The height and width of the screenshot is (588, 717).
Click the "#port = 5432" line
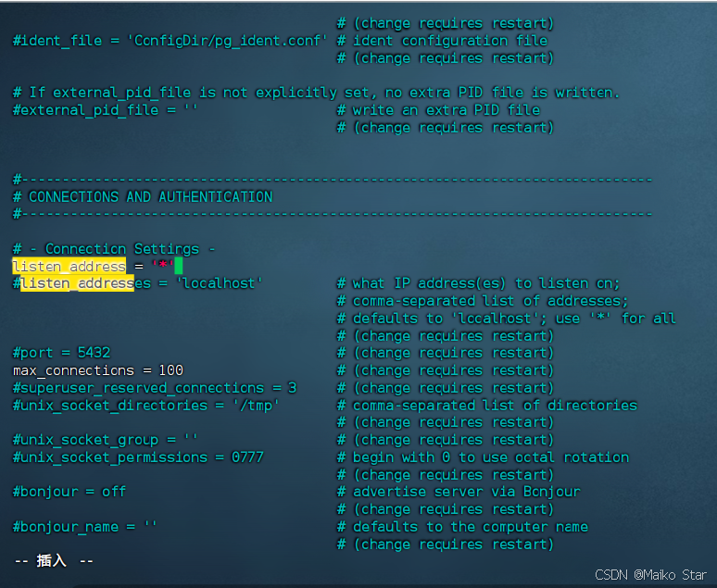click(61, 353)
